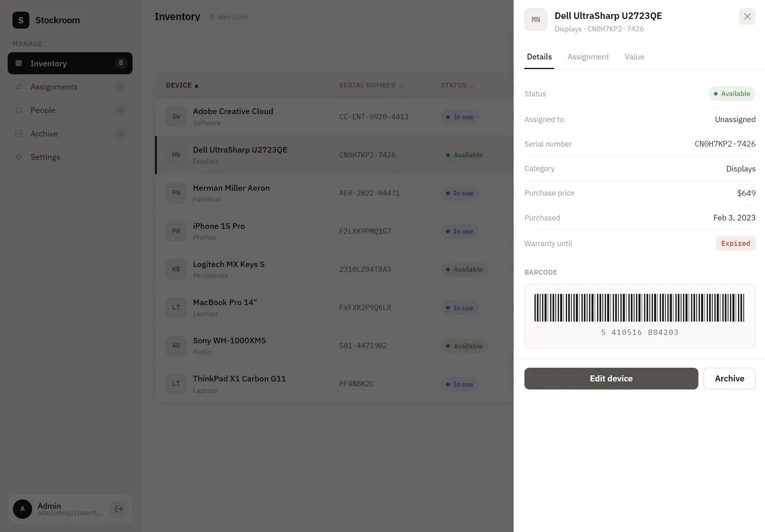Click serial number S01-4471902
765x532 pixels.
[x=363, y=346]
